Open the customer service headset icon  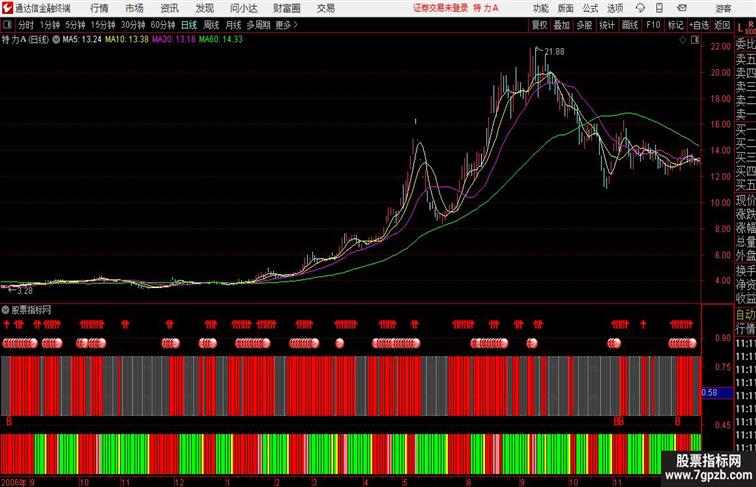(x=640, y=8)
